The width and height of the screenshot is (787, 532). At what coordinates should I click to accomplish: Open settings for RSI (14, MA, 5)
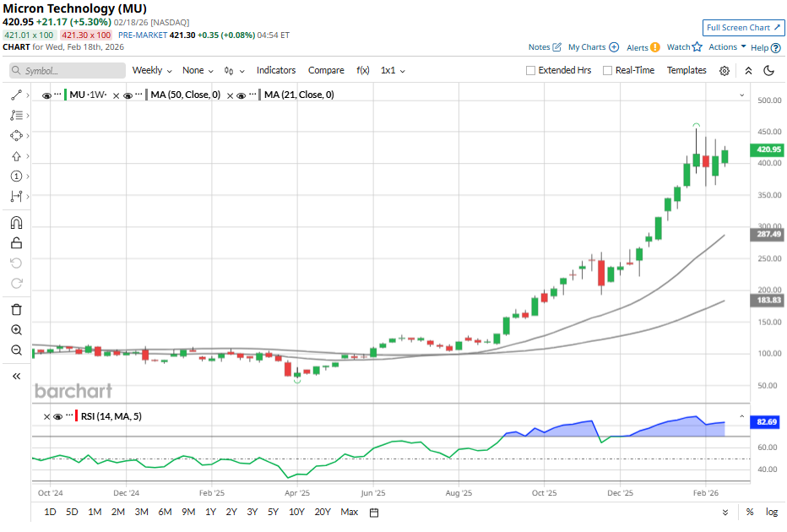tap(68, 415)
